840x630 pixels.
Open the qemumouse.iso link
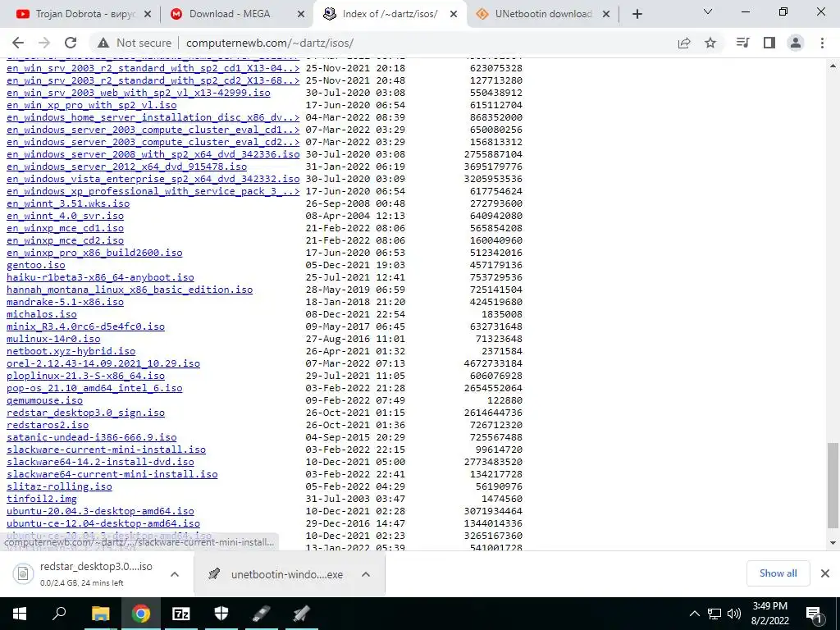pyautogui.click(x=44, y=400)
